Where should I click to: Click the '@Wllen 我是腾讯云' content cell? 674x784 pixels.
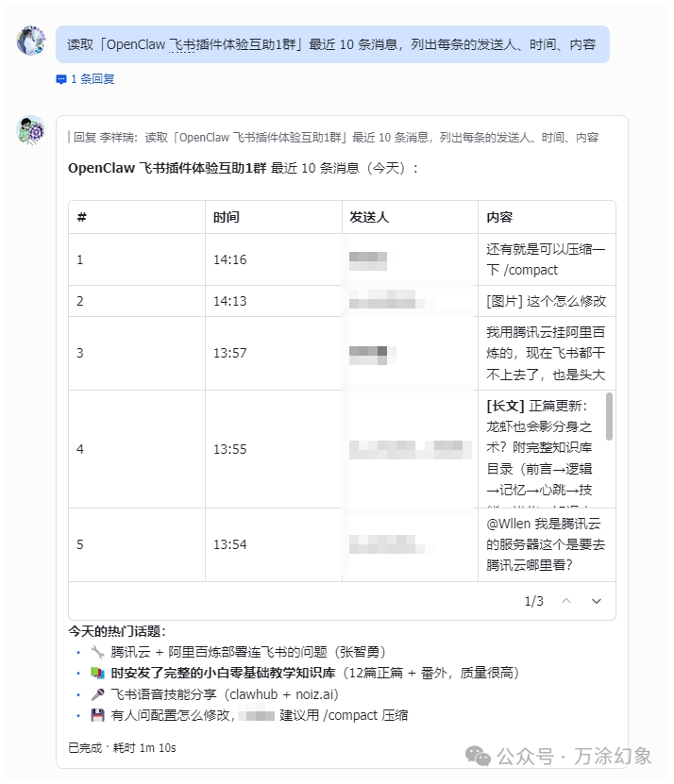pos(547,544)
